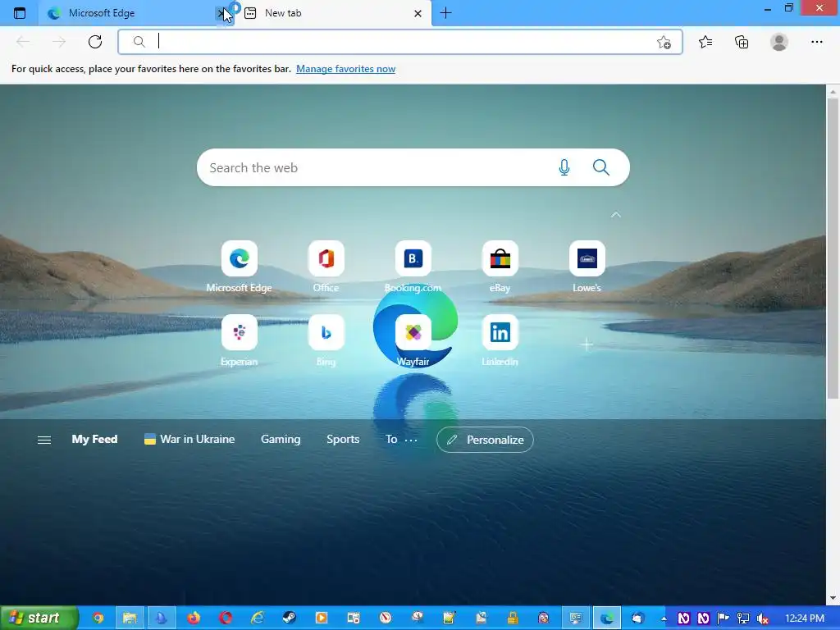
Task: Click the Search the web field
Action: click(413, 167)
